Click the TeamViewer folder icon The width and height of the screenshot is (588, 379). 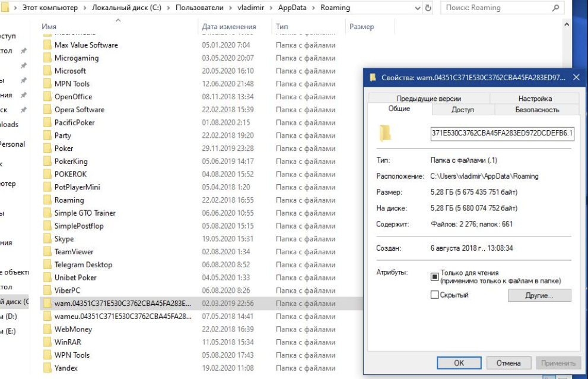click(47, 252)
